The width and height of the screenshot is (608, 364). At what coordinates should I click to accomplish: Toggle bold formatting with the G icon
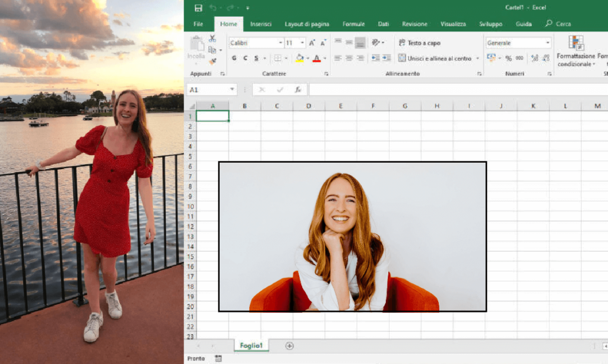tap(234, 58)
